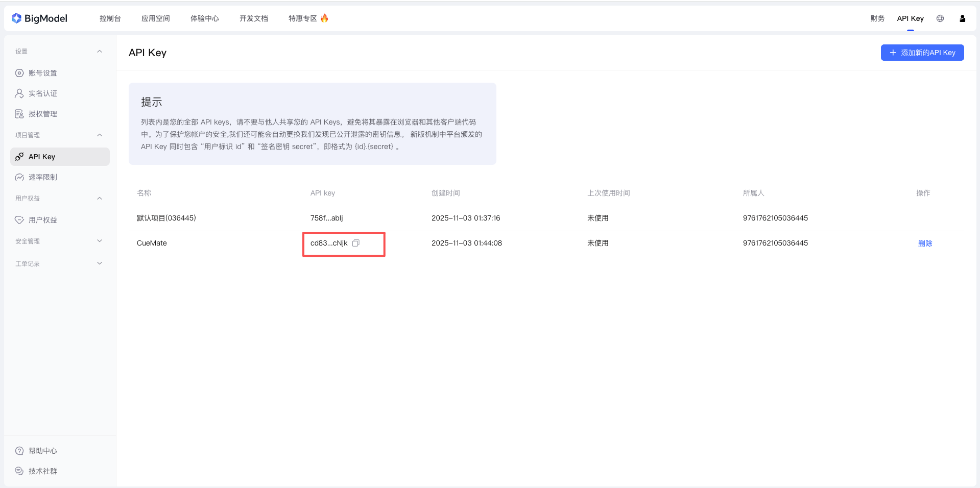Click the 添加新的API Key button

point(922,53)
